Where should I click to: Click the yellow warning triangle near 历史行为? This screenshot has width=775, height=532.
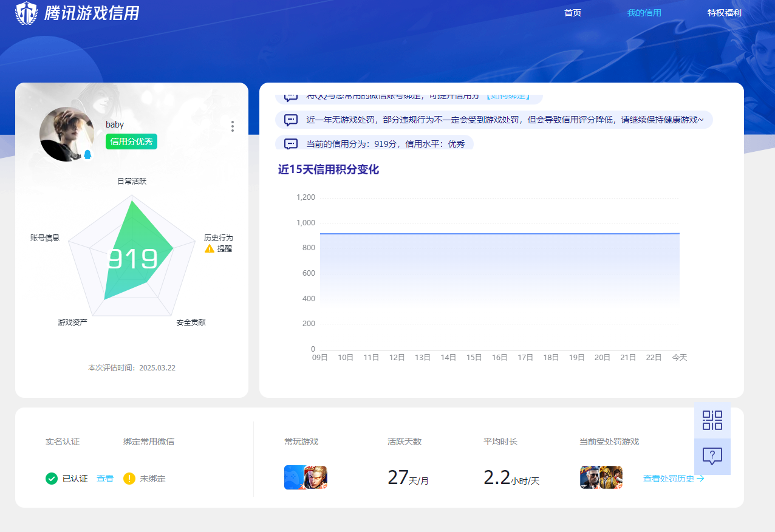tap(210, 248)
